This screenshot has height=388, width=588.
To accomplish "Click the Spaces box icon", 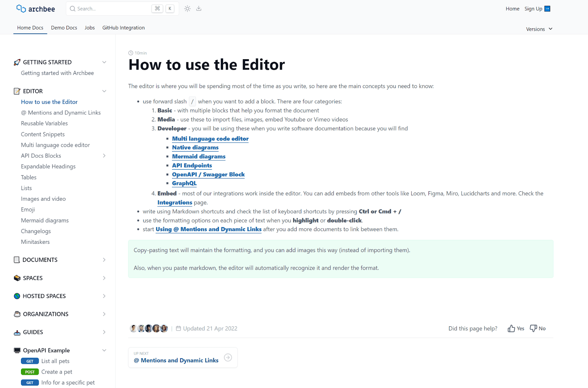I will point(17,278).
